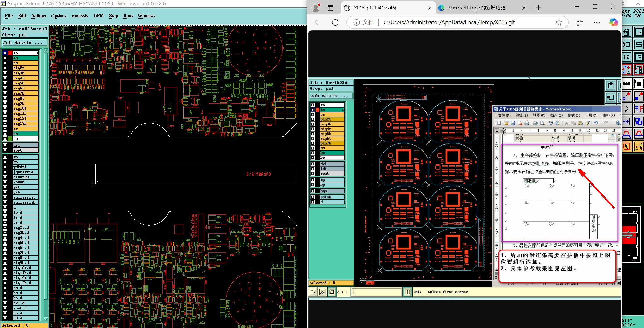Toggle checkbox for layer 'biaozhu'

[x=5, y=177]
